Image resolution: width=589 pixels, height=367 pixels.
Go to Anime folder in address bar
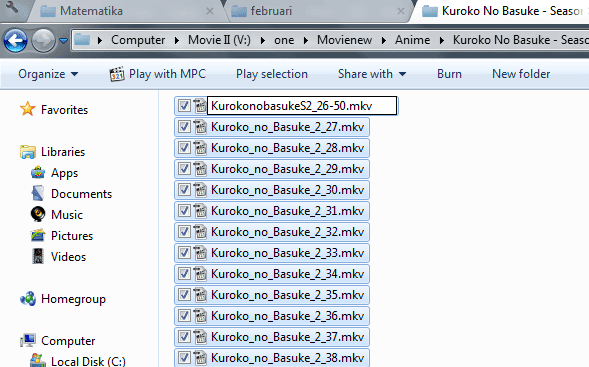pyautogui.click(x=412, y=40)
